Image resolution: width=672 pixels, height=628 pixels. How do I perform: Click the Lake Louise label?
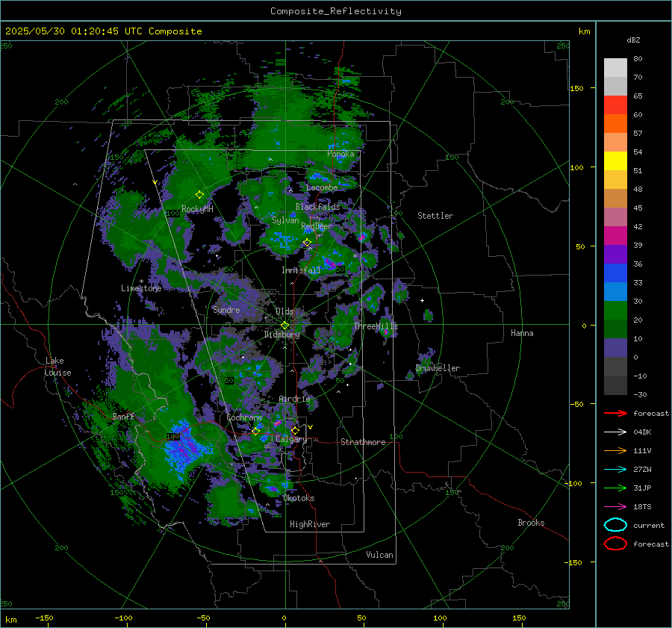(57, 367)
